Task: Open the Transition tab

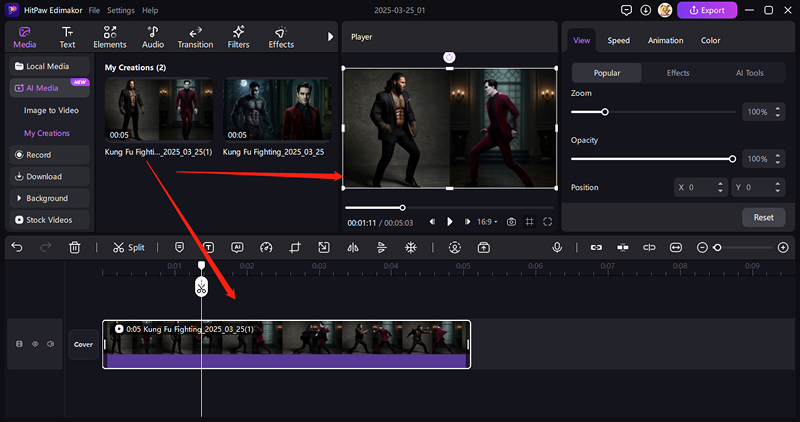Action: point(195,37)
